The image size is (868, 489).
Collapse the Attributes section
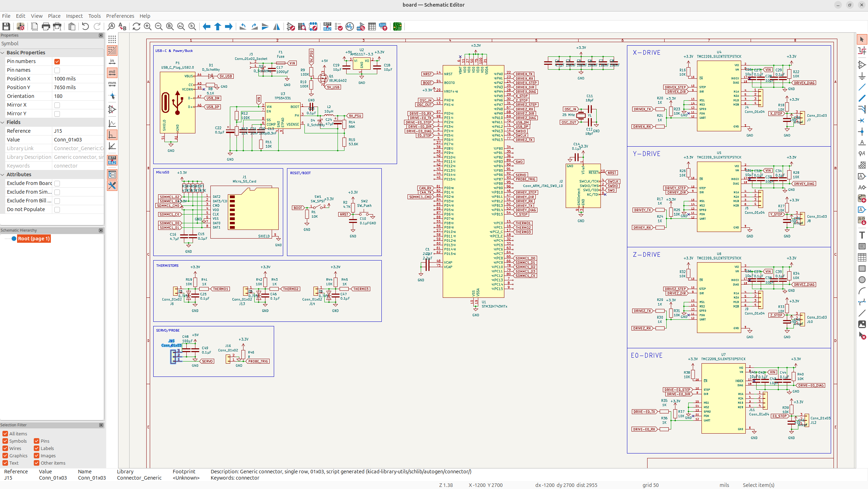pos(3,174)
